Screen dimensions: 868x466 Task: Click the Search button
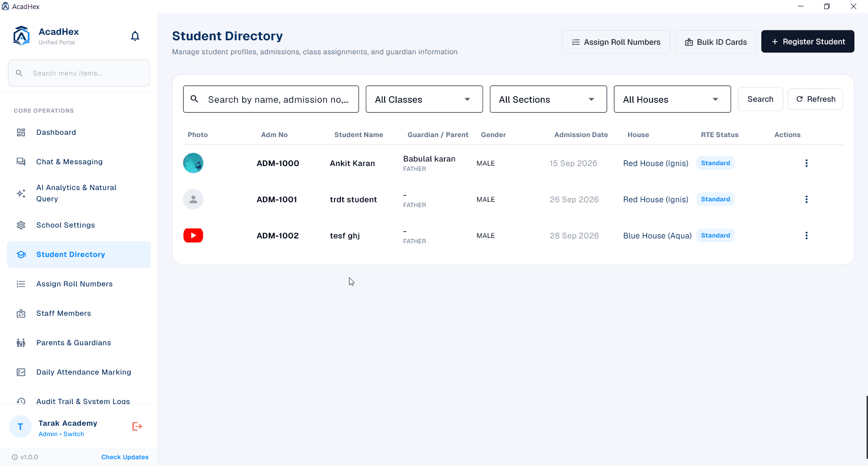click(x=760, y=99)
